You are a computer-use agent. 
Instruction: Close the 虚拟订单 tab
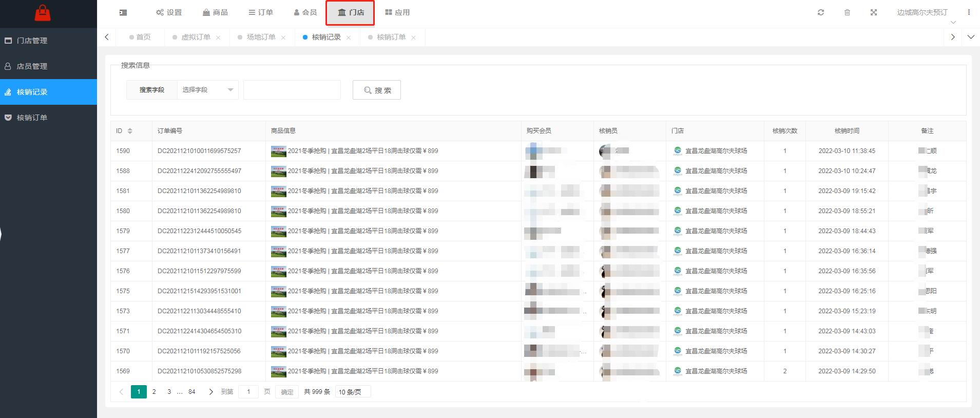click(x=218, y=37)
